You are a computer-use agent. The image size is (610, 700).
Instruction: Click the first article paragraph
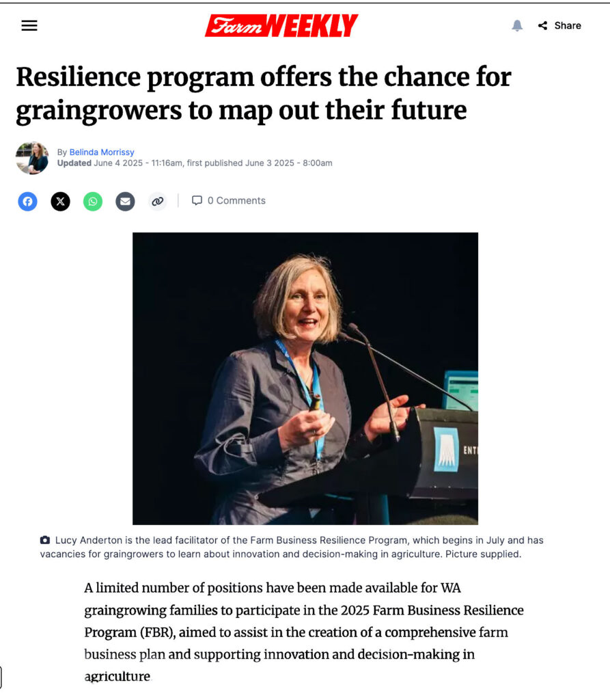click(304, 632)
